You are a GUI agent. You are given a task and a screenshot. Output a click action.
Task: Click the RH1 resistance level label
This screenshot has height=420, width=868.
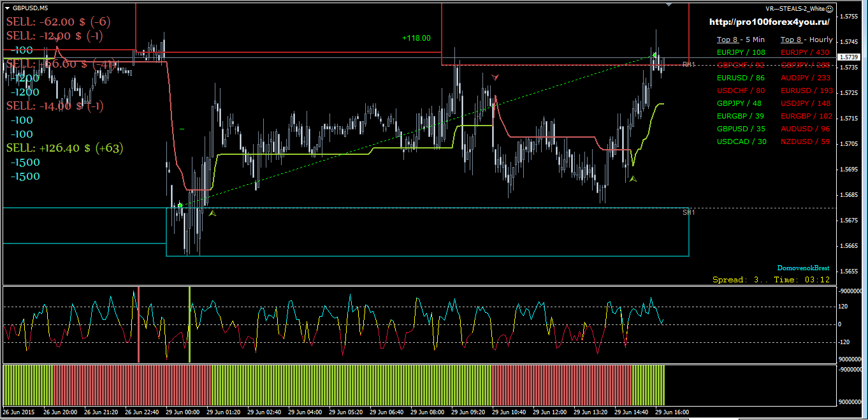point(688,64)
